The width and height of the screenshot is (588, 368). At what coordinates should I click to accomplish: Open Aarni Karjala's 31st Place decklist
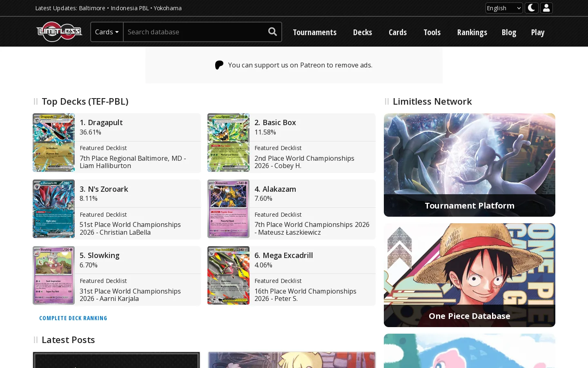pos(130,295)
